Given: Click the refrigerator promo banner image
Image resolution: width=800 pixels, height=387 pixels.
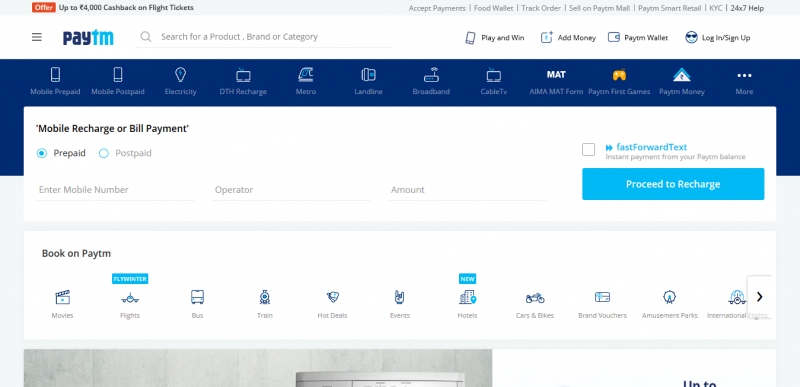Looking at the screenshot, I should click(258, 368).
